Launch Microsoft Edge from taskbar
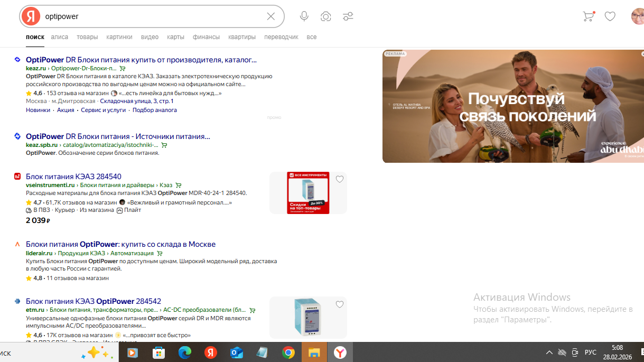This screenshot has height=362, width=644. pos(184,352)
